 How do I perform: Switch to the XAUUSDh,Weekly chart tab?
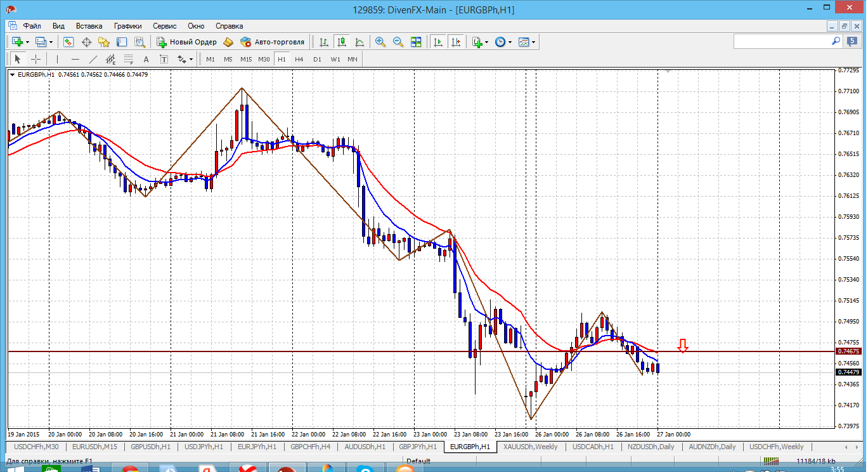[x=530, y=447]
